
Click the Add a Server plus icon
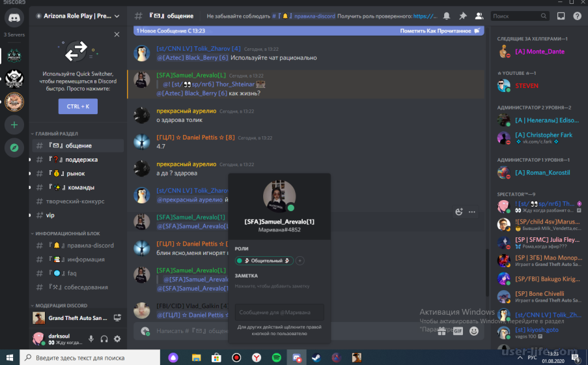(14, 124)
